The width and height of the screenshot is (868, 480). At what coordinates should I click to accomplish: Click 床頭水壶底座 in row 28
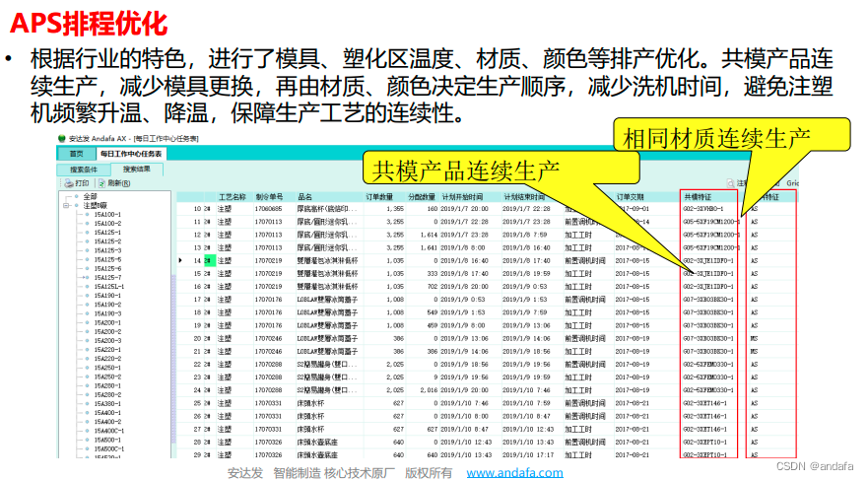(317, 443)
